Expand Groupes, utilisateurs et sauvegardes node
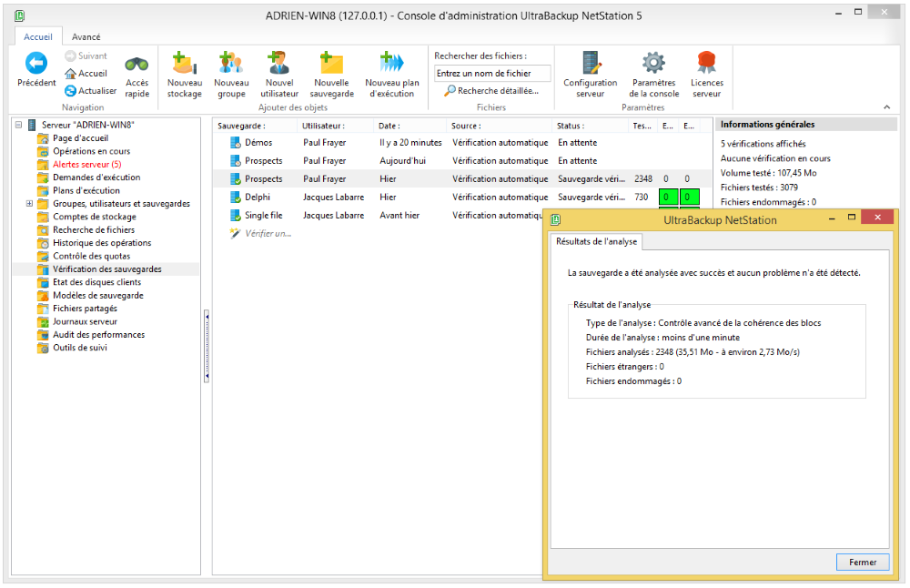The image size is (910, 588). tap(29, 204)
